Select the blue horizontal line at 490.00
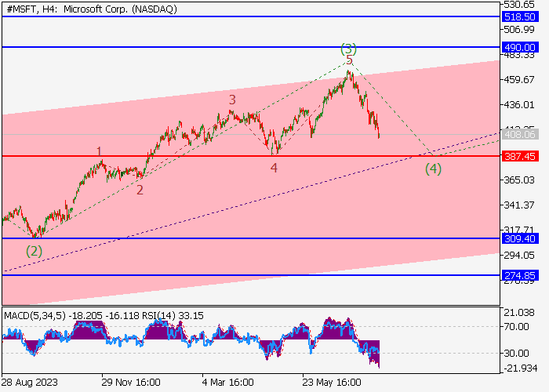The image size is (549, 392). (251, 47)
